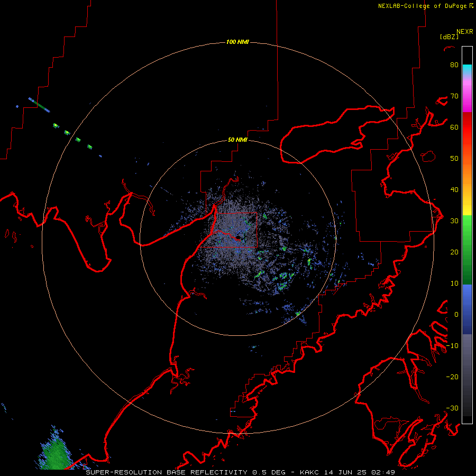Image resolution: width=476 pixels, height=476 pixels.
Task: Click the KAKC 14 JUN 25 02:49 timestamp
Action: [347, 472]
